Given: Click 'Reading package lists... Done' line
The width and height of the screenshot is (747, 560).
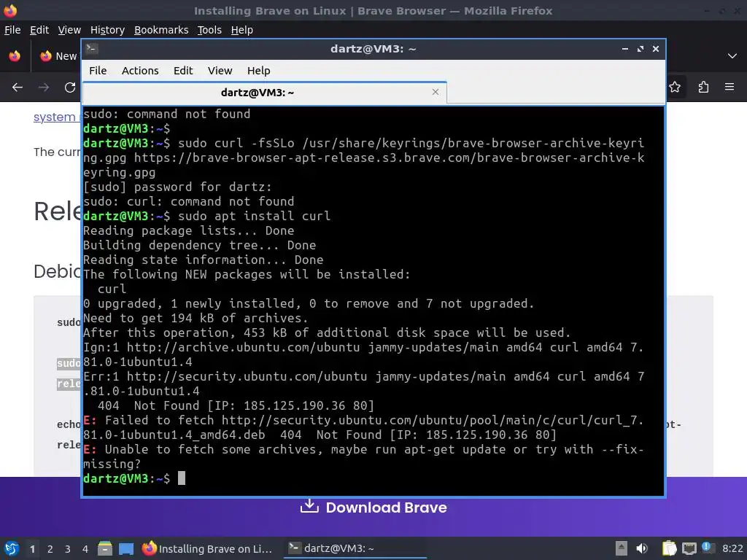Looking at the screenshot, I should pyautogui.click(x=189, y=230).
